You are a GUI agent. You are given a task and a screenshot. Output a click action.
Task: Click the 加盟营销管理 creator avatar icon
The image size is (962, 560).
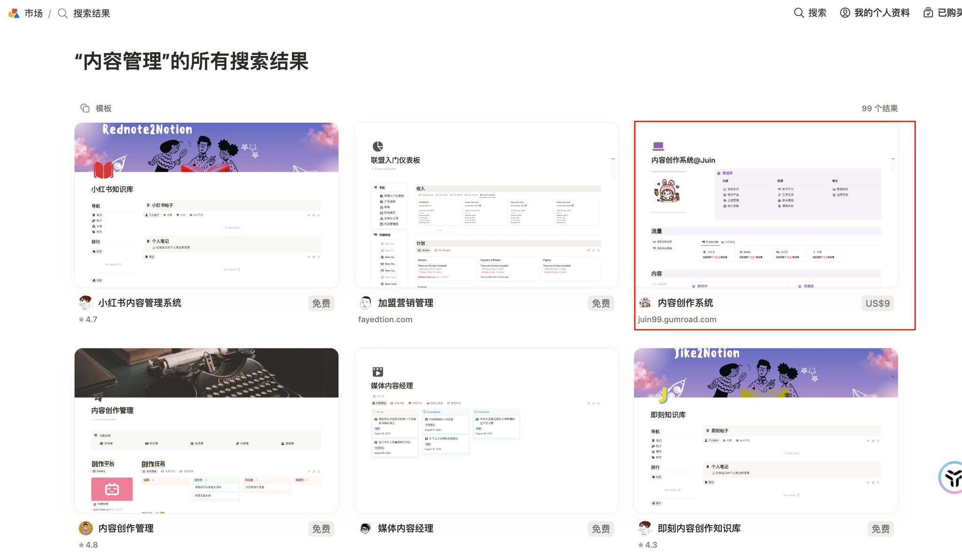(x=365, y=303)
